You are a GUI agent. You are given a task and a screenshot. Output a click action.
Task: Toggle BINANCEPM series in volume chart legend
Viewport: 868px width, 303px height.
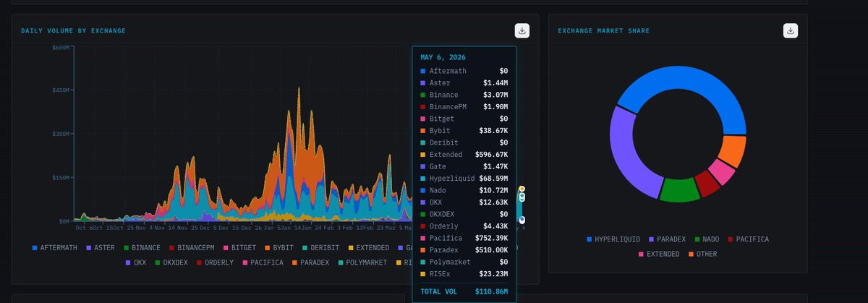[x=191, y=248]
